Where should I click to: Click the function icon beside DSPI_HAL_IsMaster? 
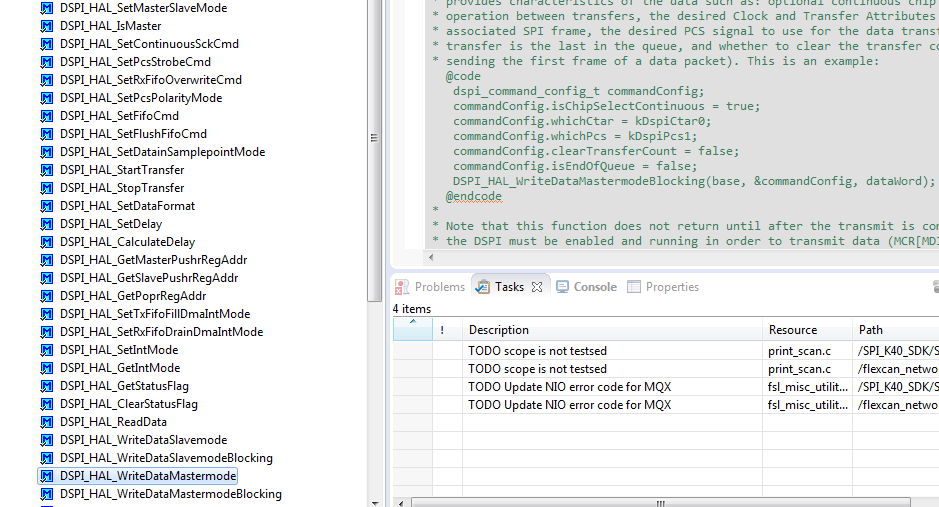[x=46, y=26]
